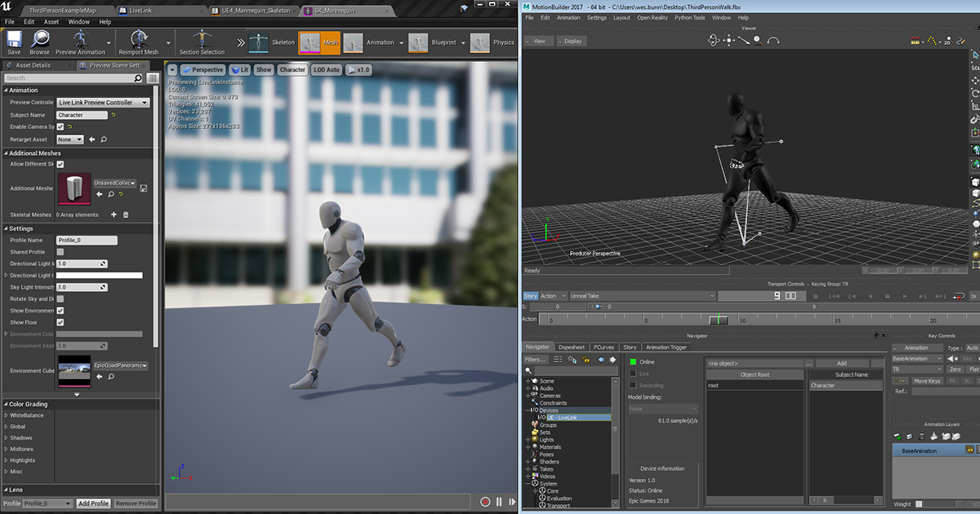Switch to the Dopesheet tab in Navigator

click(572, 346)
